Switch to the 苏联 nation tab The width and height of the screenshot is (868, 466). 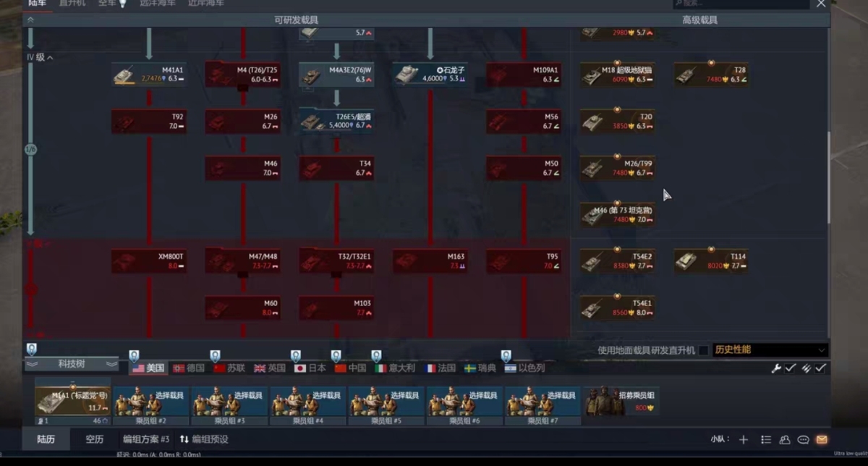tap(229, 368)
